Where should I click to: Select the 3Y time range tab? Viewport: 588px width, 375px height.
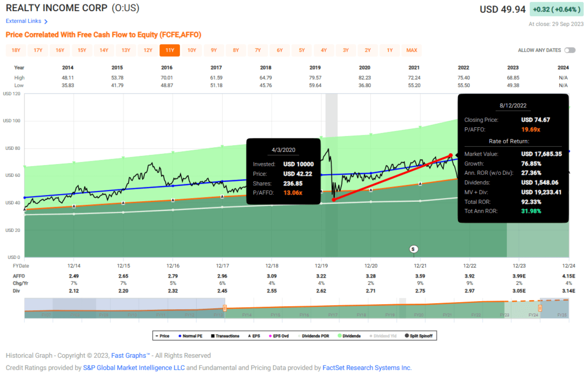[346, 50]
